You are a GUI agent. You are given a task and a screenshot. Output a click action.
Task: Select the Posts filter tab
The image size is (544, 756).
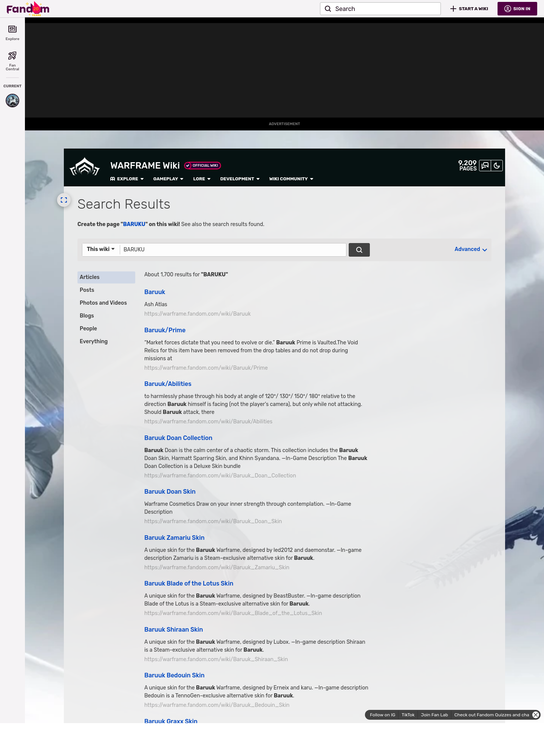tap(106, 290)
